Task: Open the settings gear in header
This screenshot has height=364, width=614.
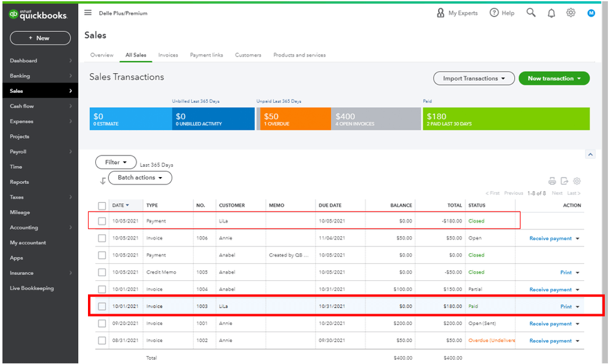Action: pyautogui.click(x=571, y=13)
